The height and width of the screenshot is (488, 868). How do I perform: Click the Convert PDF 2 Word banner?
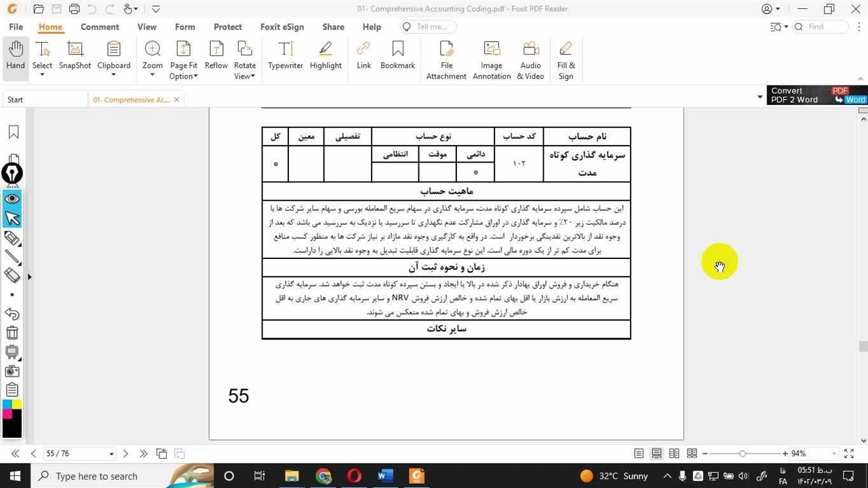pos(816,95)
